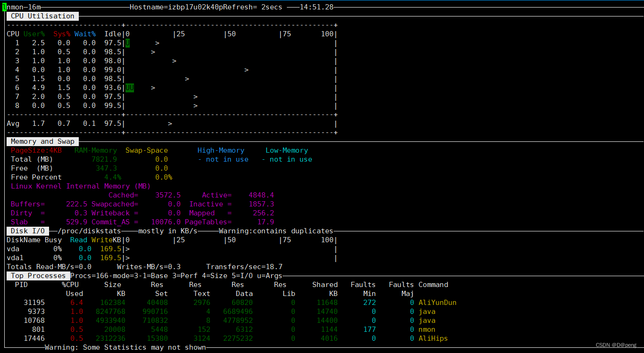Screen dimensions: 644x353
Task: Click the PageSize:4KB label
Action: [x=36, y=150]
